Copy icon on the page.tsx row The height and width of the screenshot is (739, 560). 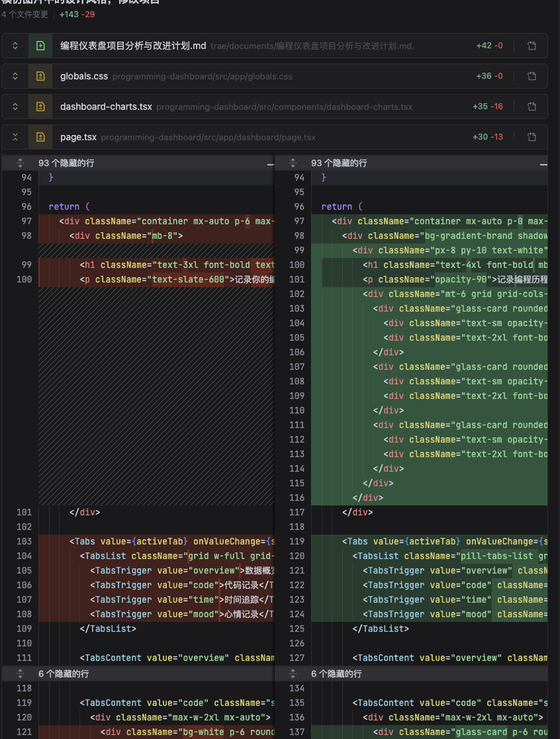[532, 137]
